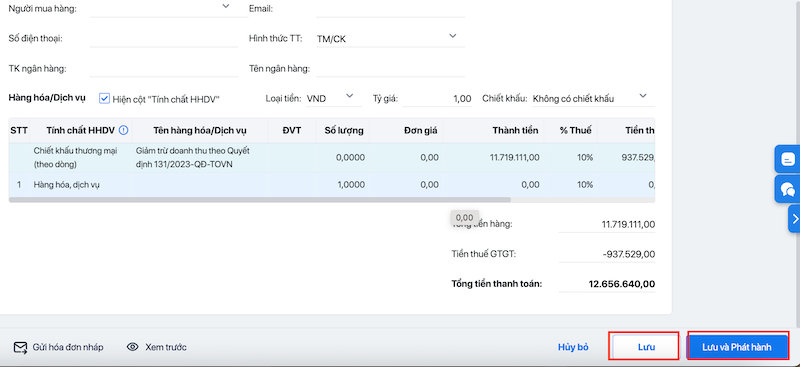
Task: Open the chat bubbles support widget
Action: pos(788,190)
